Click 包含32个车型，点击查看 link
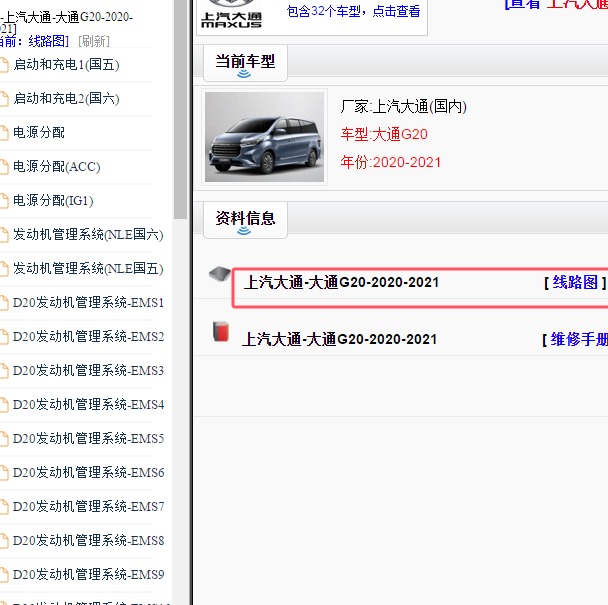Image resolution: width=608 pixels, height=605 pixels. click(x=353, y=11)
